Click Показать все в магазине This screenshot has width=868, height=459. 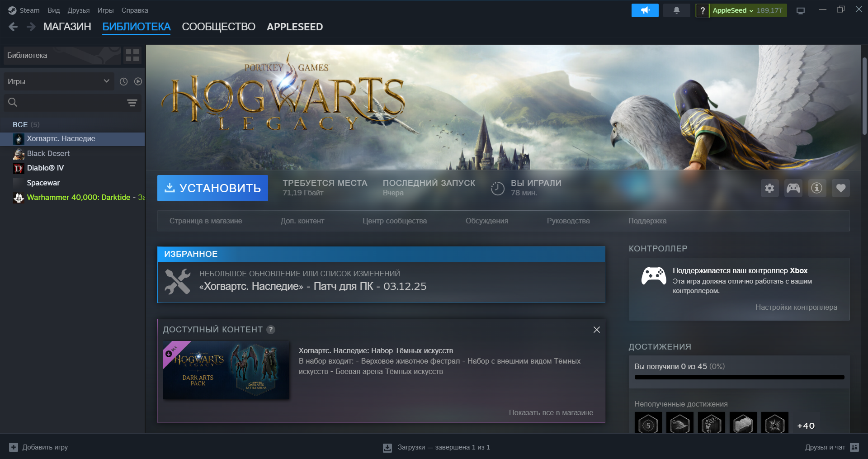(x=551, y=413)
